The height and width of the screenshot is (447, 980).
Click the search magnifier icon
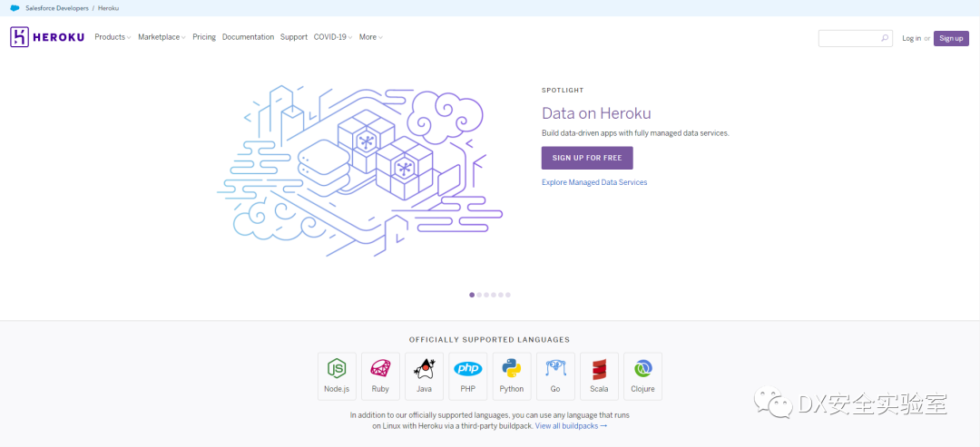point(885,38)
